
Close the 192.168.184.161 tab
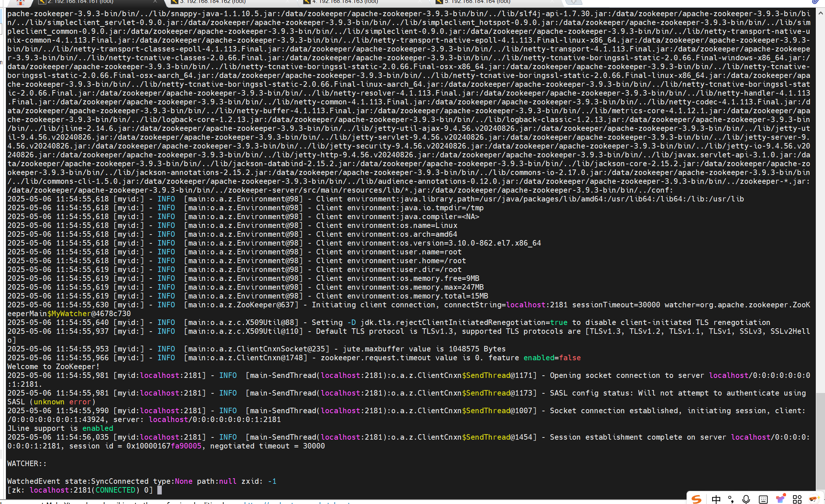point(155,1)
